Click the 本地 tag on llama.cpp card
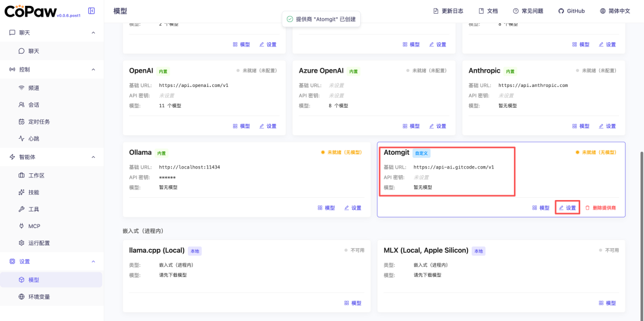Screen dimensions: 644x321 pos(195,251)
